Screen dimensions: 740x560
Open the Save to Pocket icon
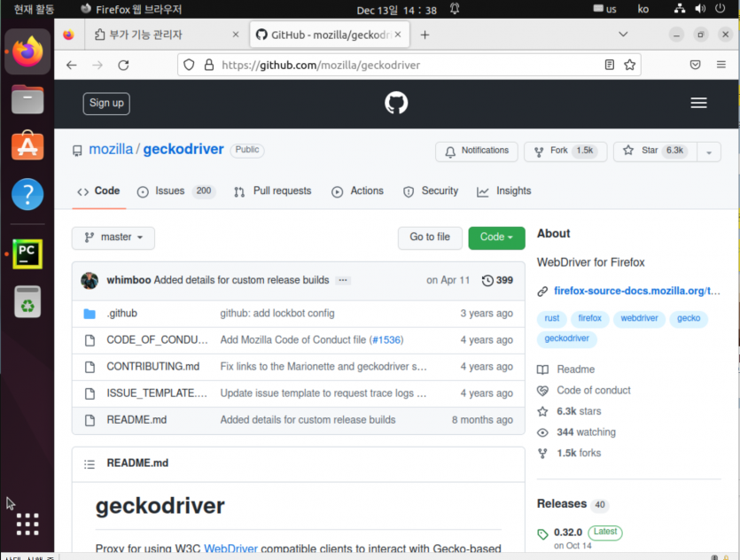[x=695, y=65]
